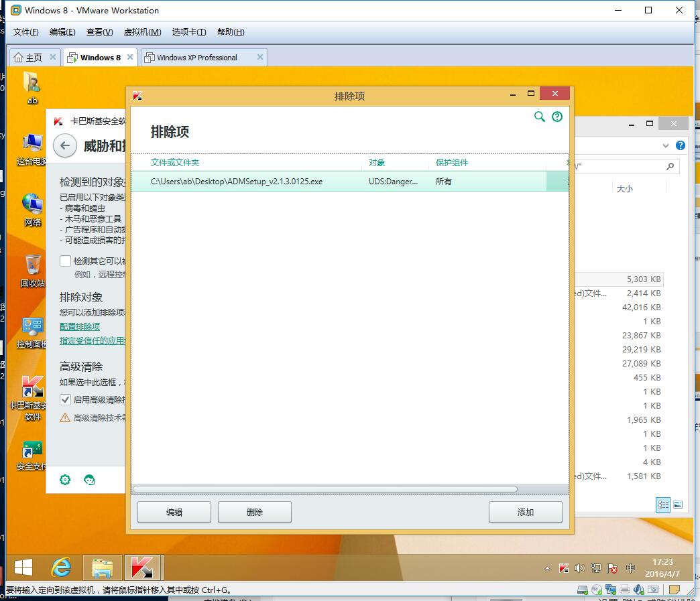Open the 查看(V) menu
This screenshot has width=700, height=601.
click(x=99, y=32)
